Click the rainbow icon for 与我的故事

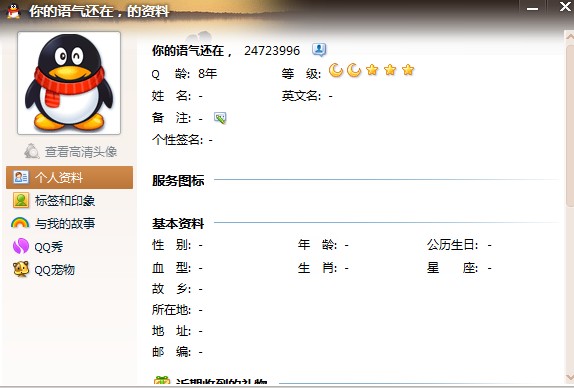[20, 223]
